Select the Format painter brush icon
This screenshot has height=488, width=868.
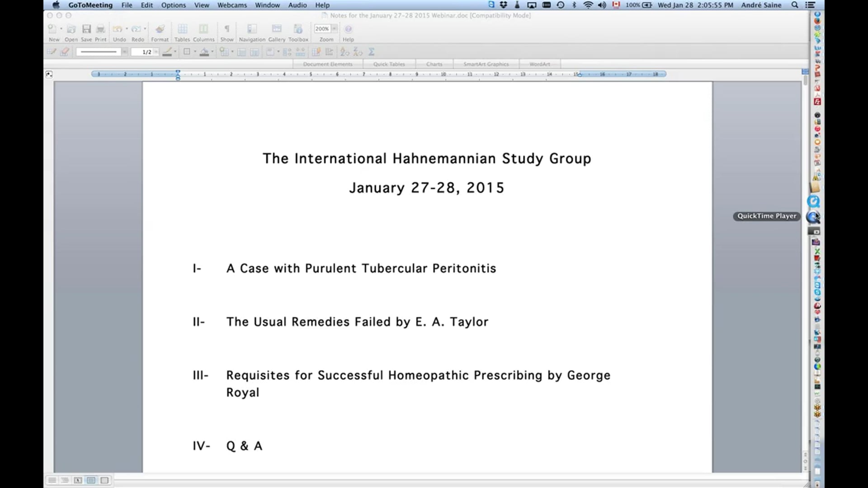point(160,28)
